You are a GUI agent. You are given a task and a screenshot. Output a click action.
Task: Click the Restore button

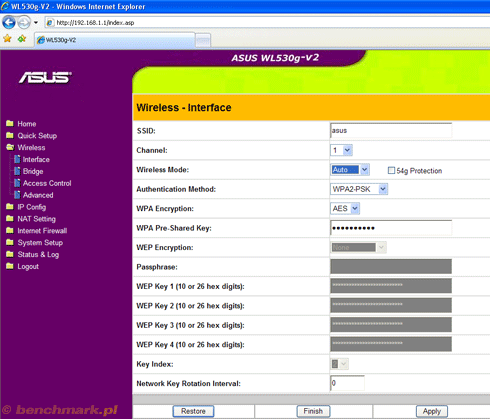click(193, 411)
